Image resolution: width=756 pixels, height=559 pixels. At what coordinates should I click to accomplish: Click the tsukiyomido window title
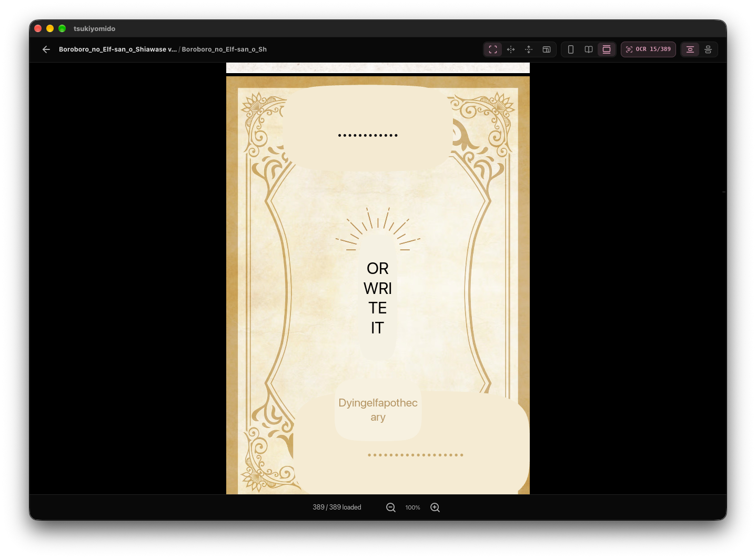click(94, 28)
